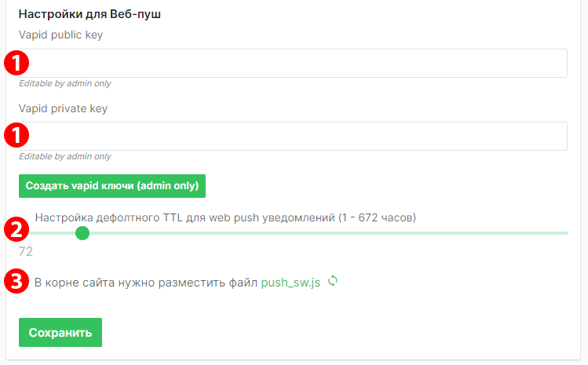Click the admin-only hint under the private key field
The height and width of the screenshot is (365, 588).
[x=65, y=156]
